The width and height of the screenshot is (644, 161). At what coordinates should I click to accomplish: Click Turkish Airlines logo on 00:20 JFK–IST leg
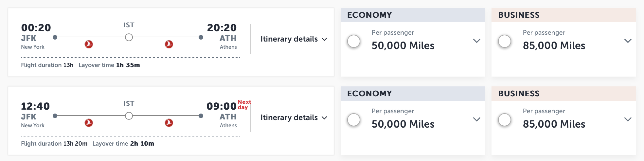coord(89,44)
